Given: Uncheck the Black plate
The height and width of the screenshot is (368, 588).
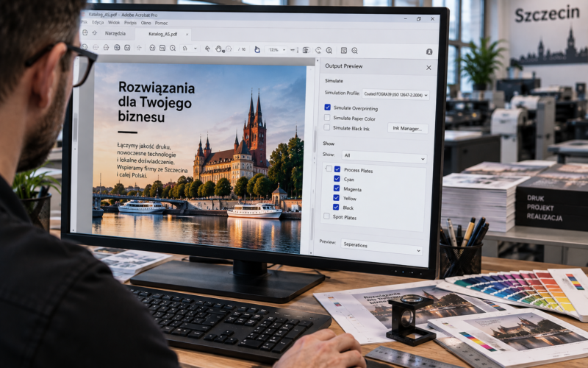Looking at the screenshot, I should click(x=336, y=207).
